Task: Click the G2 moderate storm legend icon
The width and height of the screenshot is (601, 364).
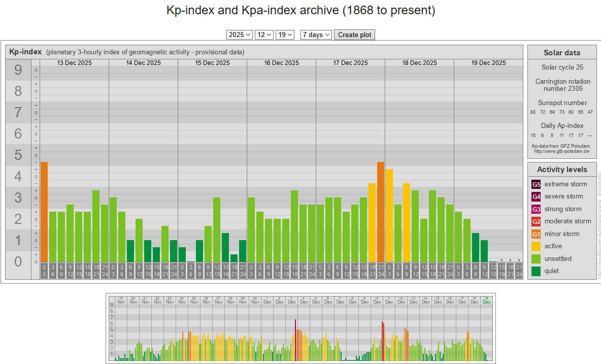Action: 536,221
